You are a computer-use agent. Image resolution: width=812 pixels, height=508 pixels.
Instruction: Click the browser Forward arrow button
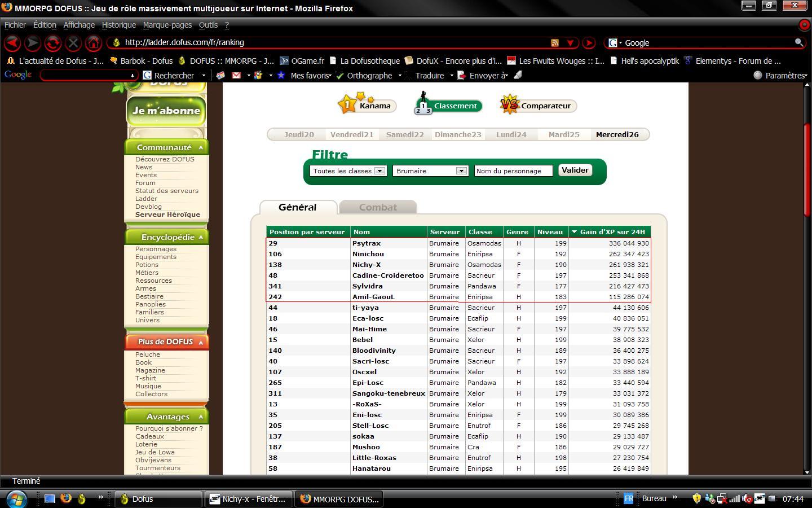click(x=33, y=43)
